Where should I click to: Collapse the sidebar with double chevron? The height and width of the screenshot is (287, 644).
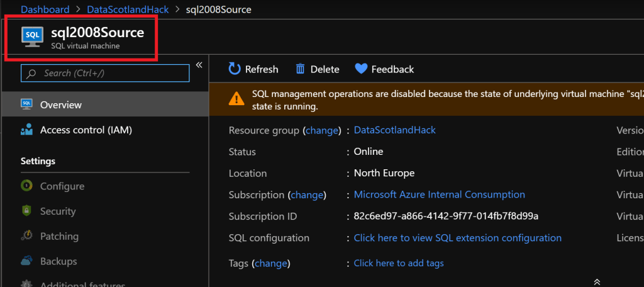coord(199,65)
